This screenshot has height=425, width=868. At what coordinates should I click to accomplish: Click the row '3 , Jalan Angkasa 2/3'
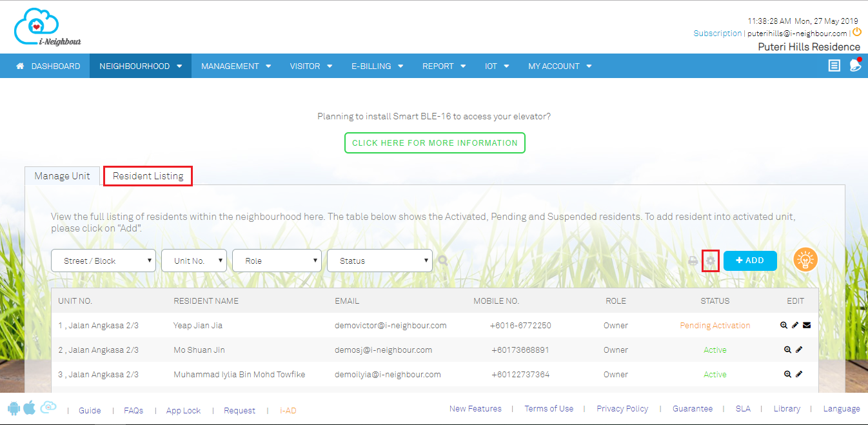coord(435,375)
